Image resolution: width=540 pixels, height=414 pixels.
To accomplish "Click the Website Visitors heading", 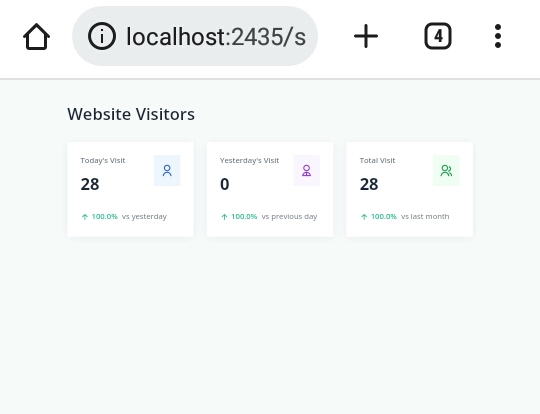I will pos(131,114).
